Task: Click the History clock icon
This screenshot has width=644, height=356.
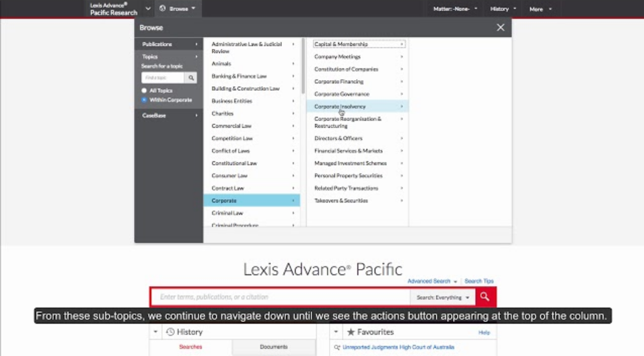Action: coord(170,332)
